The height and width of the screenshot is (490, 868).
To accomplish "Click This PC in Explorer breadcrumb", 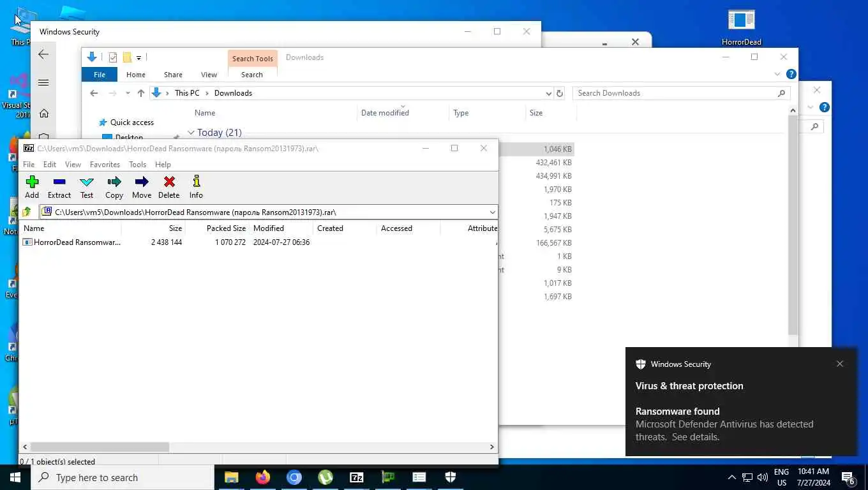I will [187, 93].
